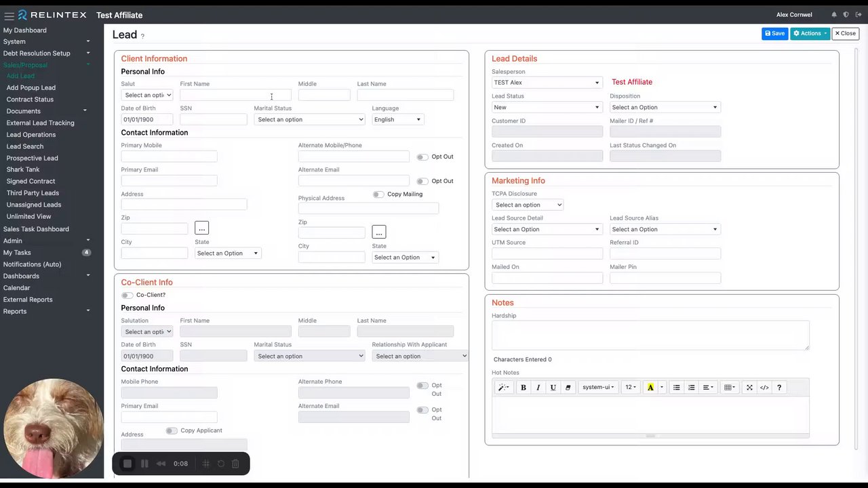The height and width of the screenshot is (488, 868).
Task: Open the Language dropdown showing English
Action: click(397, 119)
